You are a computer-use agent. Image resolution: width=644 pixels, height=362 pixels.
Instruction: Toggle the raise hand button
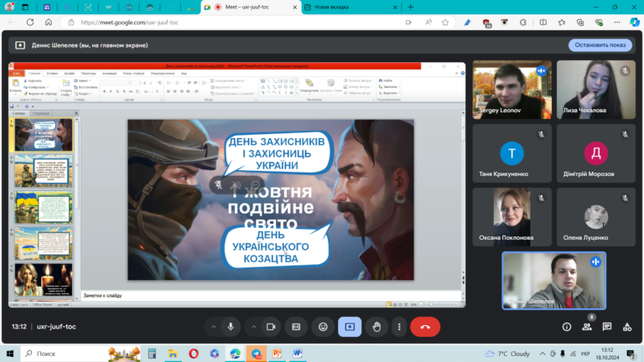pos(377,327)
